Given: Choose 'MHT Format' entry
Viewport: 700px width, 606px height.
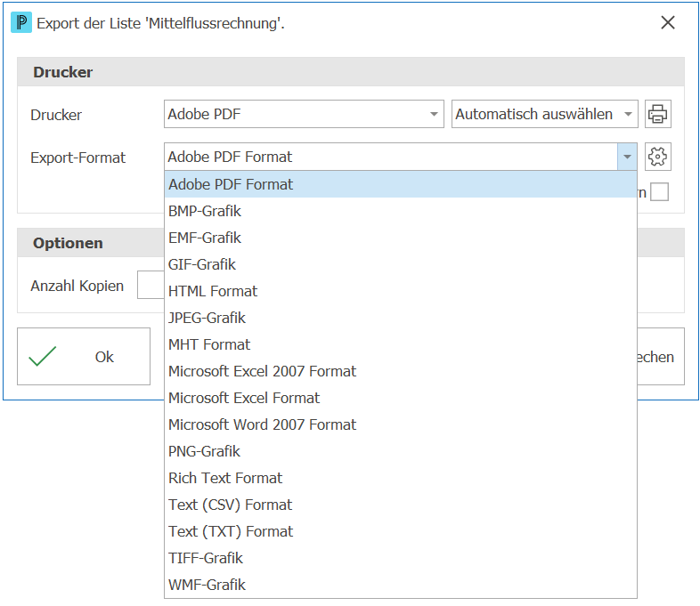Looking at the screenshot, I should (x=401, y=344).
